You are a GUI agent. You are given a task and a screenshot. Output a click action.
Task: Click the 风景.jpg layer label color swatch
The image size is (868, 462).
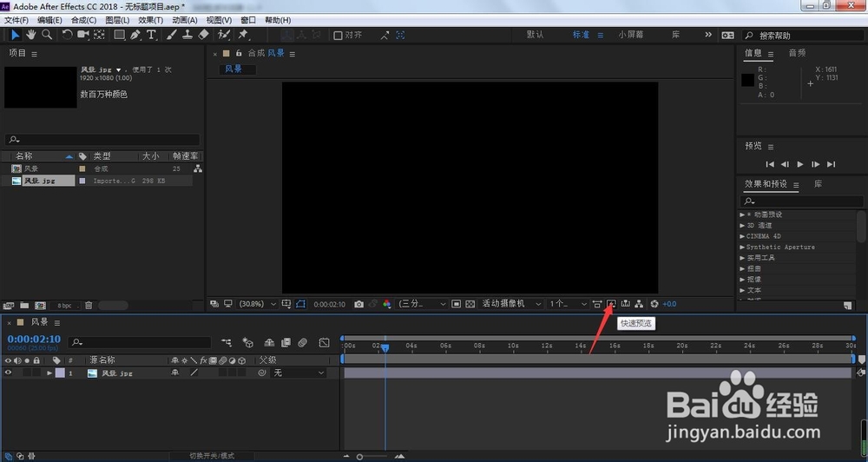pos(60,373)
